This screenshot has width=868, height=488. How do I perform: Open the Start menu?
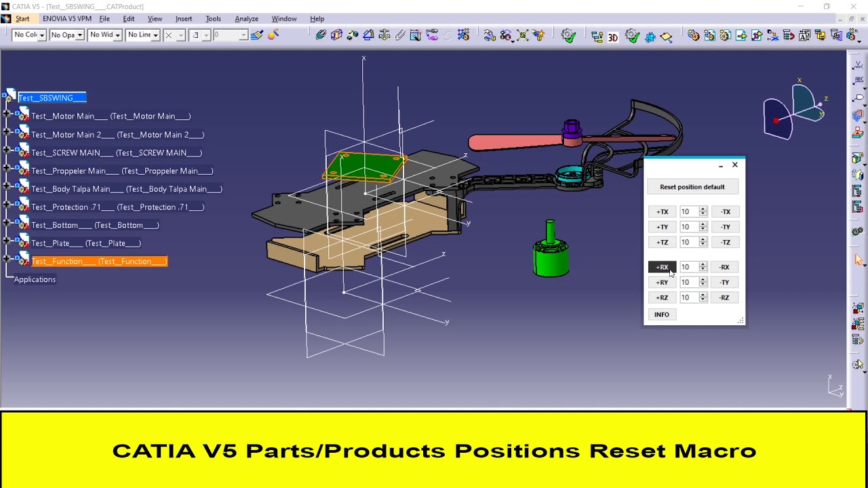click(22, 19)
